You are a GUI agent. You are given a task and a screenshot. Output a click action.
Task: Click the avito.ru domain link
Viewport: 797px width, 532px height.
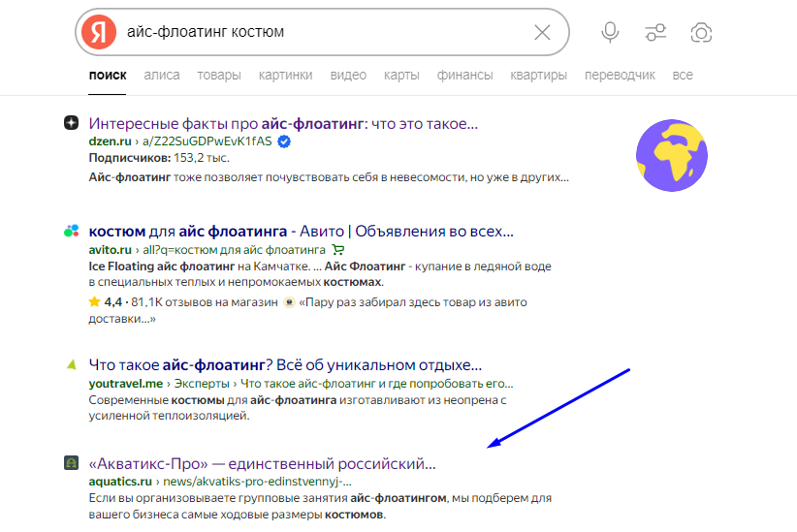click(x=110, y=250)
